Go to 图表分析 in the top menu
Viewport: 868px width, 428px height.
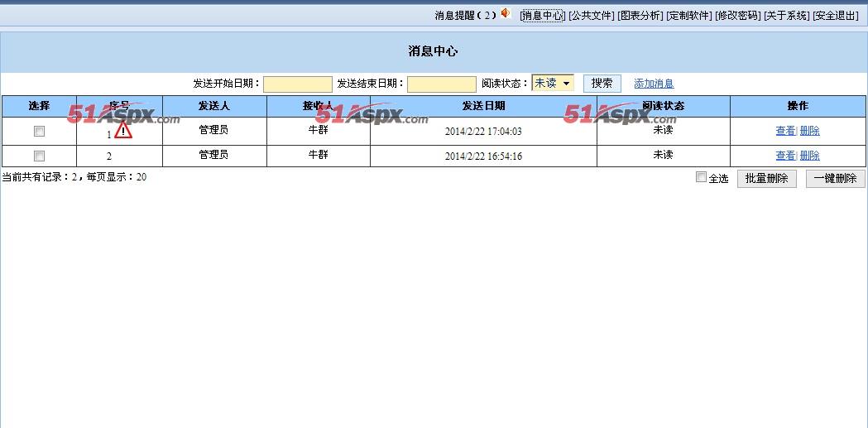(x=640, y=16)
